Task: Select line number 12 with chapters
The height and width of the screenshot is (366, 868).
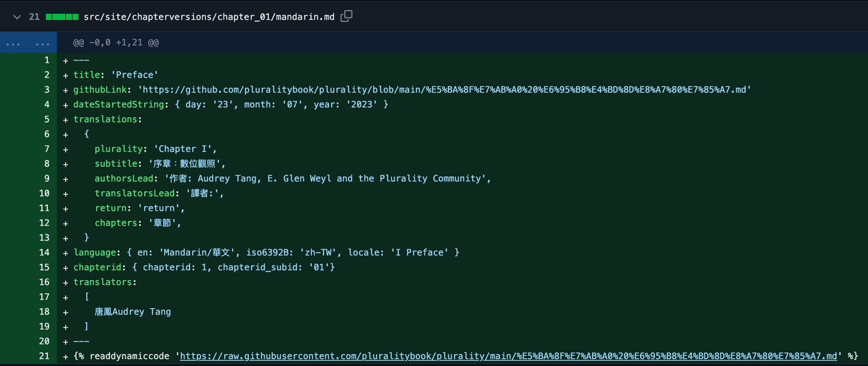Action: pos(44,223)
